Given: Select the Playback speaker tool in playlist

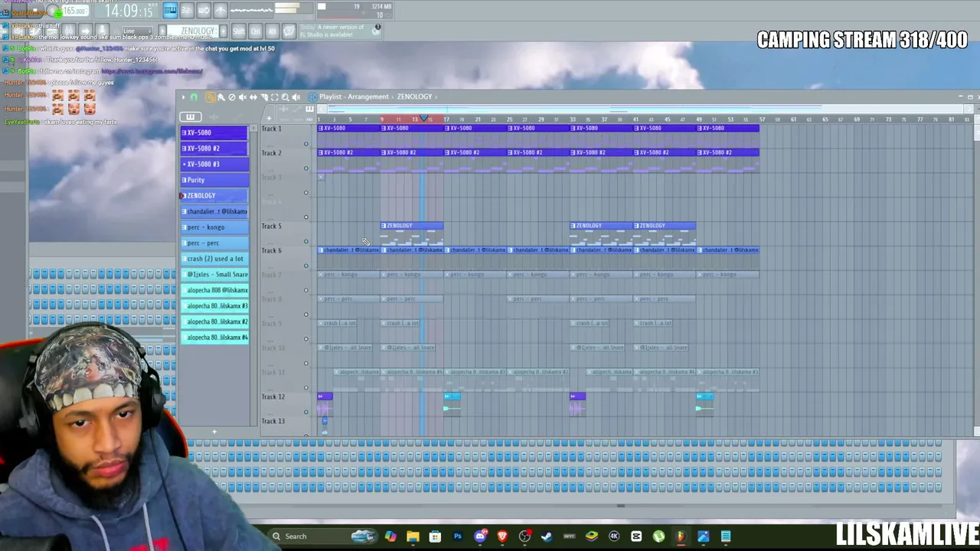Looking at the screenshot, I should (x=296, y=97).
